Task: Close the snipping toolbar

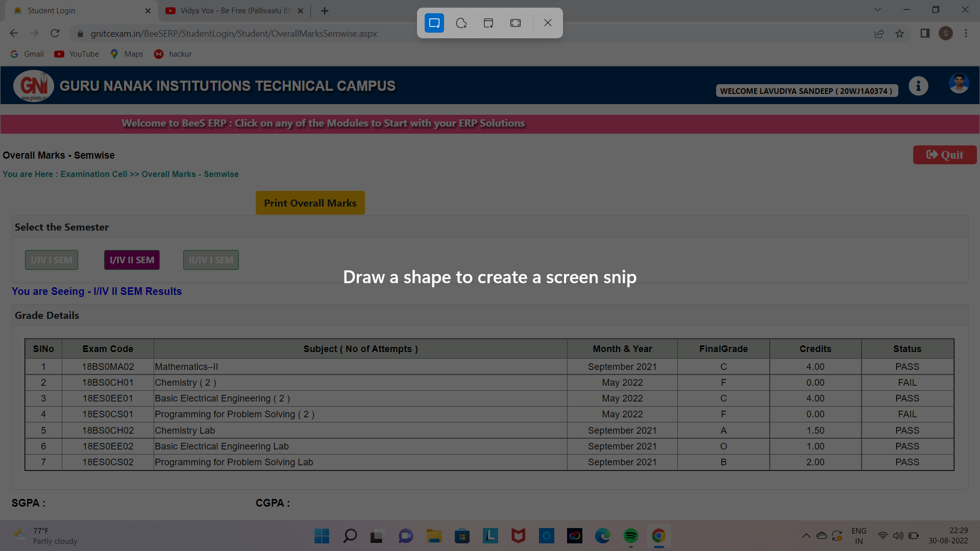Action: pos(548,23)
